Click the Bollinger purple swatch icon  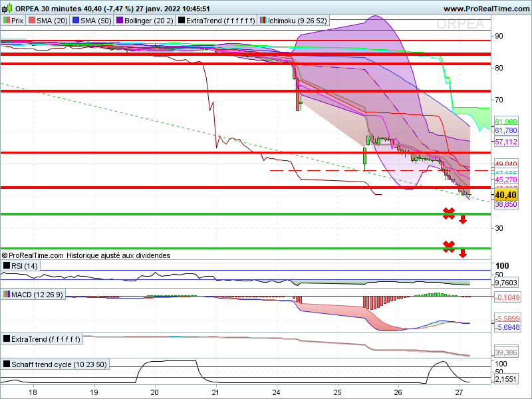coord(120,21)
